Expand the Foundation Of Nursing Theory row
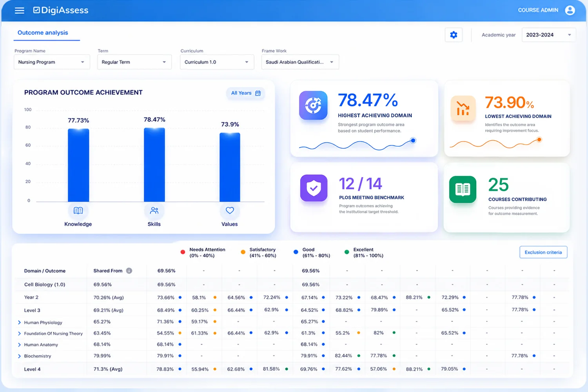The height and width of the screenshot is (392, 588). pyautogui.click(x=19, y=334)
